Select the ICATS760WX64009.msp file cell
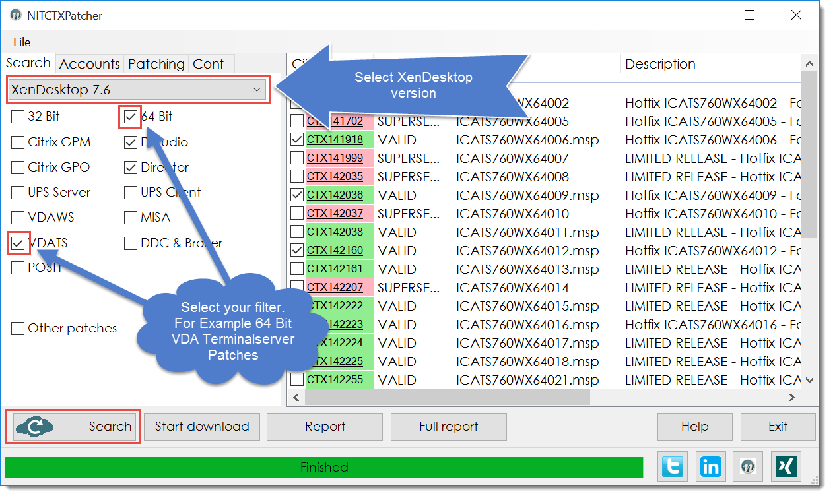The image size is (837, 504). point(527,195)
